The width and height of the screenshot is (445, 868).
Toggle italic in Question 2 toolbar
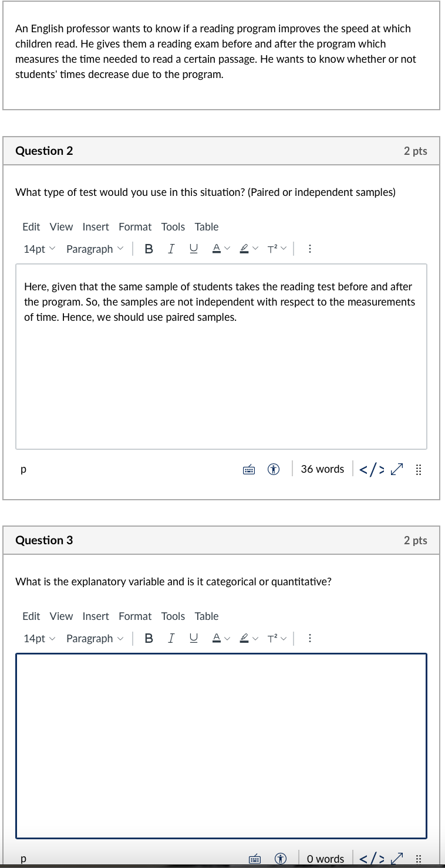click(171, 248)
